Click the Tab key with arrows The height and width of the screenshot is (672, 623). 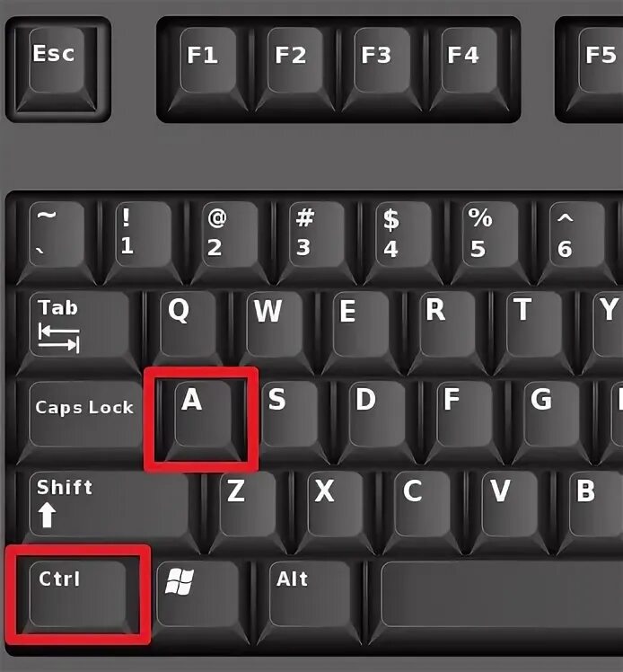79,330
